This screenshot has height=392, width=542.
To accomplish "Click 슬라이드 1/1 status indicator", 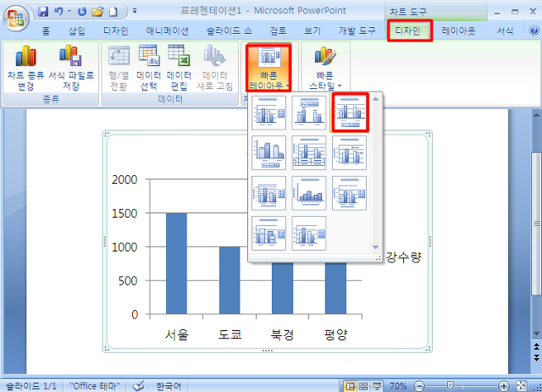I will [31, 386].
